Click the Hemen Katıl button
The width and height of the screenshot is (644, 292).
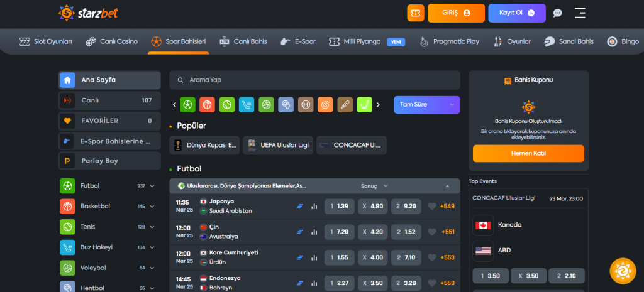coord(528,153)
